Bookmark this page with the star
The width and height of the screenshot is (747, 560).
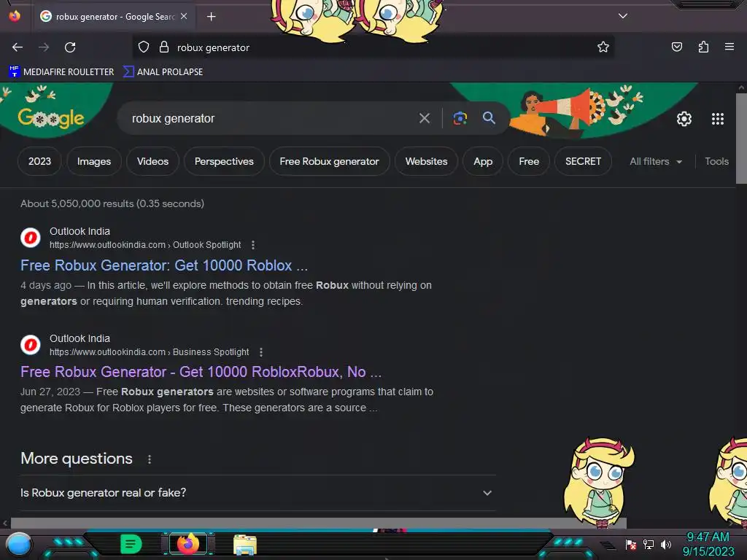[603, 47]
